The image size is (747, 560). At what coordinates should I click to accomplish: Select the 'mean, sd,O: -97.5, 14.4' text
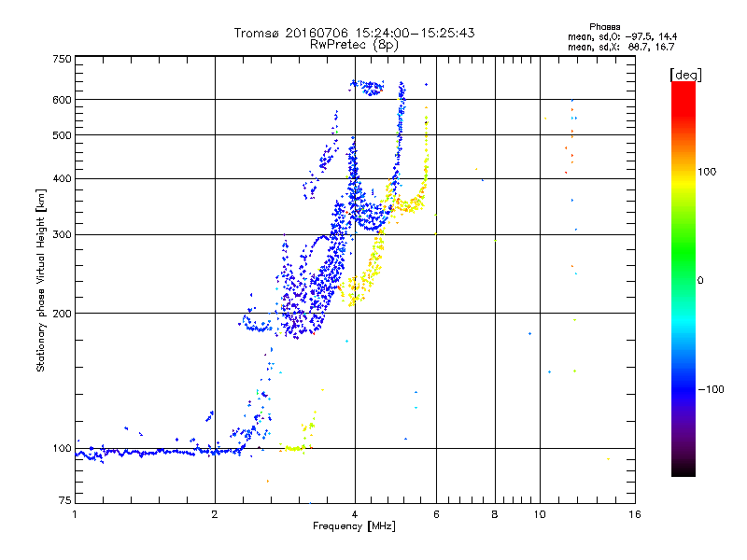622,36
